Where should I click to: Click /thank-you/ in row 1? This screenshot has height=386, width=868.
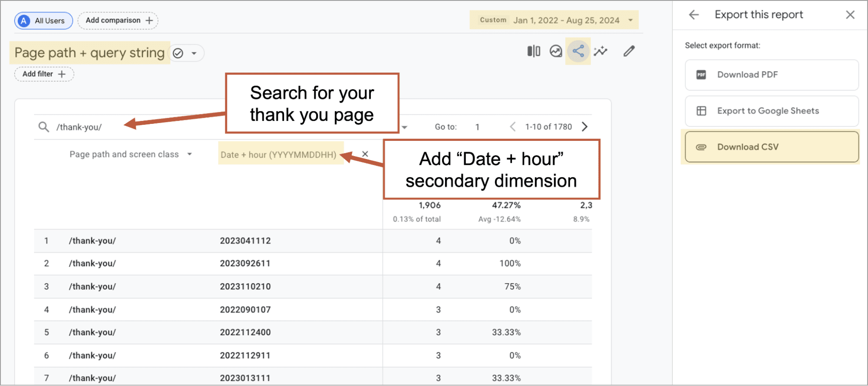point(92,241)
